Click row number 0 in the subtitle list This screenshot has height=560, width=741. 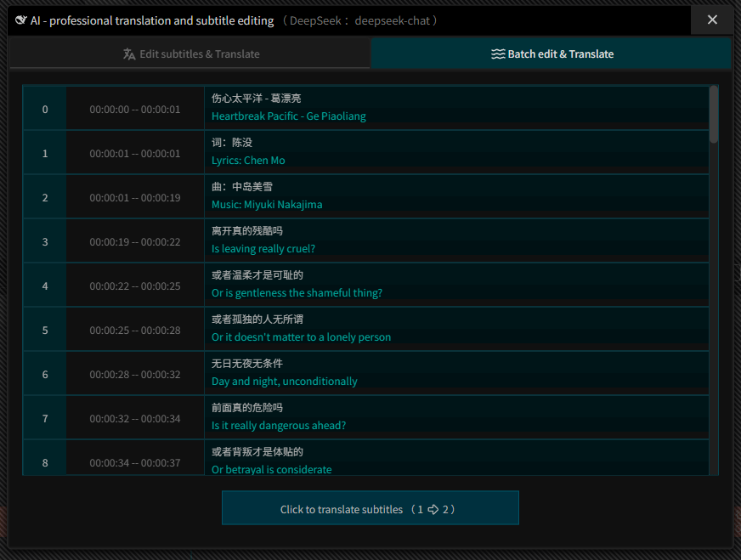[x=44, y=108]
